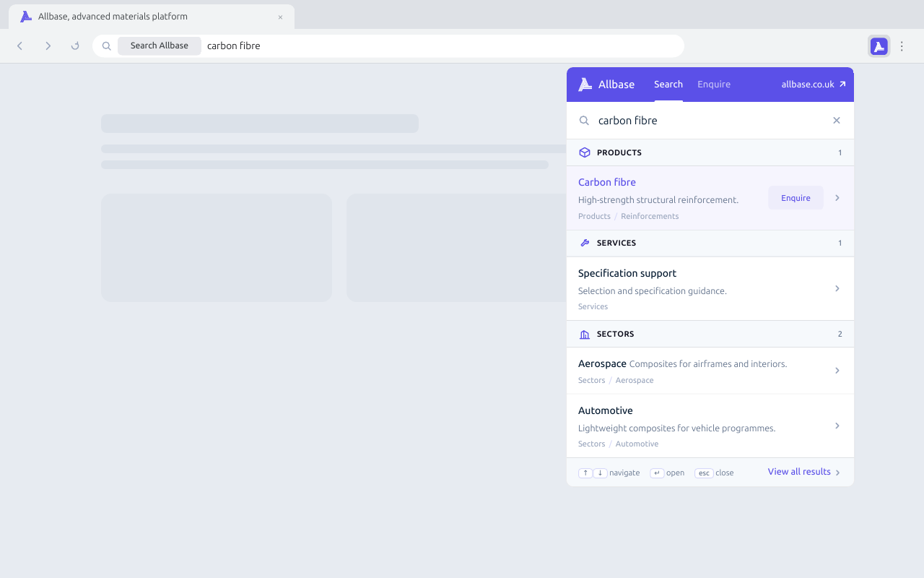Click the browser forward arrow
924x578 pixels.
[x=48, y=46]
